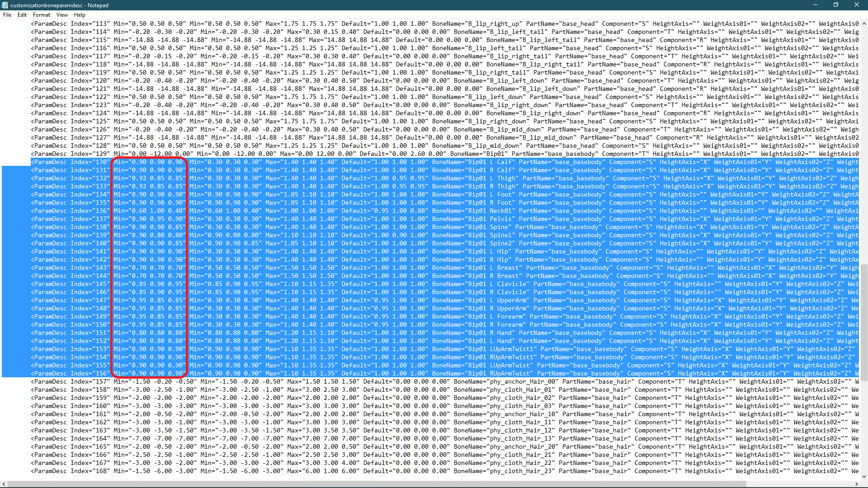The height and width of the screenshot is (488, 868).
Task: Click horizontal scrollbar left arrow
Action: point(4,484)
